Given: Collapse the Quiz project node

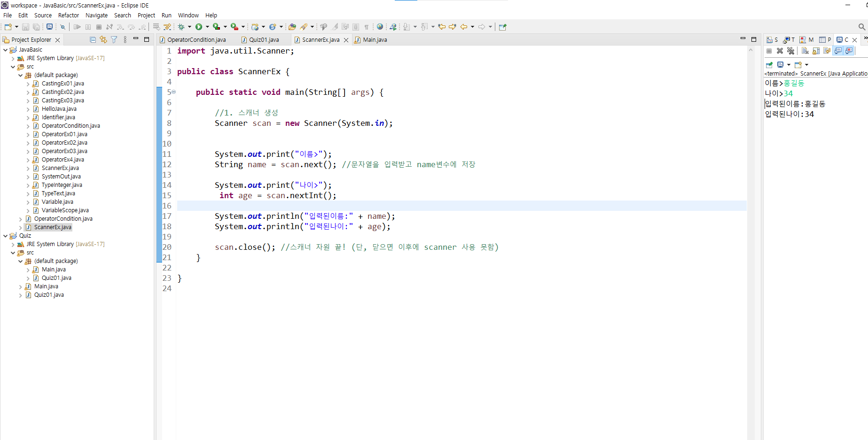Looking at the screenshot, I should coord(5,236).
